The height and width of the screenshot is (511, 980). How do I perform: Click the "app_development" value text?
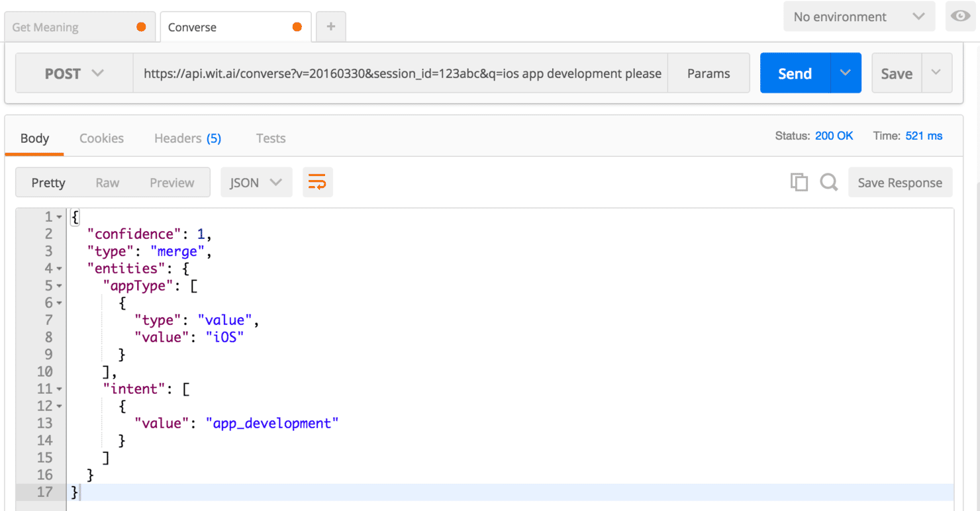point(272,423)
